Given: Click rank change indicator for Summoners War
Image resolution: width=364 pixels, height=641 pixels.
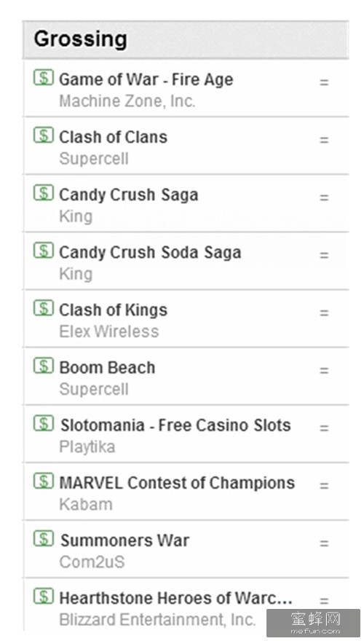Looking at the screenshot, I should 324,543.
